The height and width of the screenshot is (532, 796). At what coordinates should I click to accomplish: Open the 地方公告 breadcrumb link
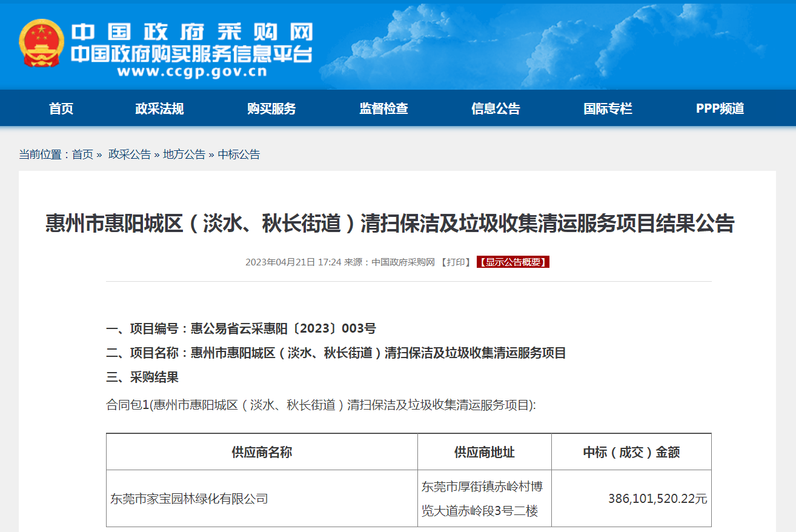point(184,155)
